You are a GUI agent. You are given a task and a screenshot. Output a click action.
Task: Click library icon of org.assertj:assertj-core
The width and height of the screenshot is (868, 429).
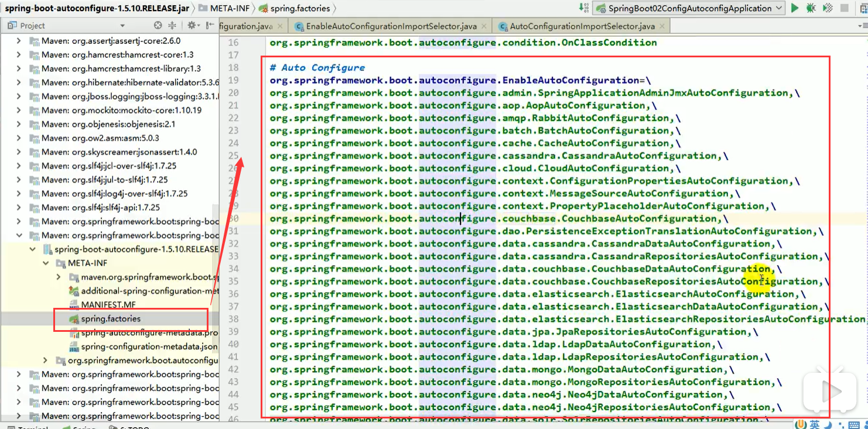[33, 41]
